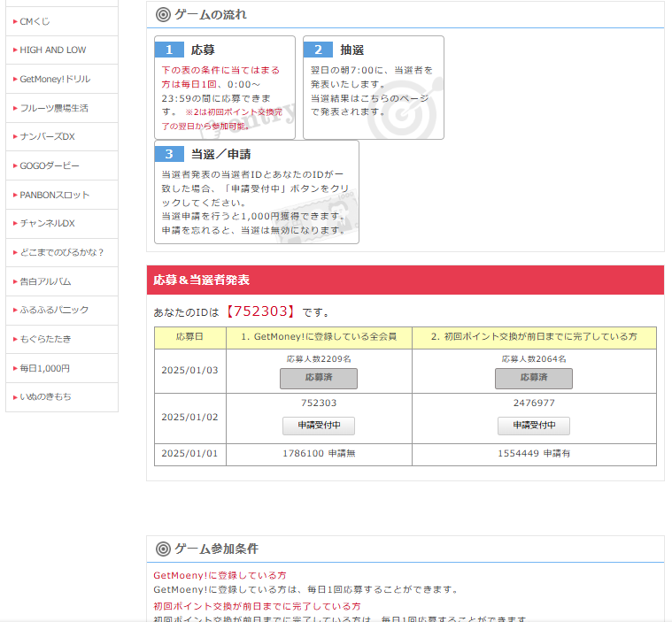Image resolution: width=672 pixels, height=622 pixels.
Task: Select どこまでのびるかな？ sidebar entry
Action: click(62, 252)
